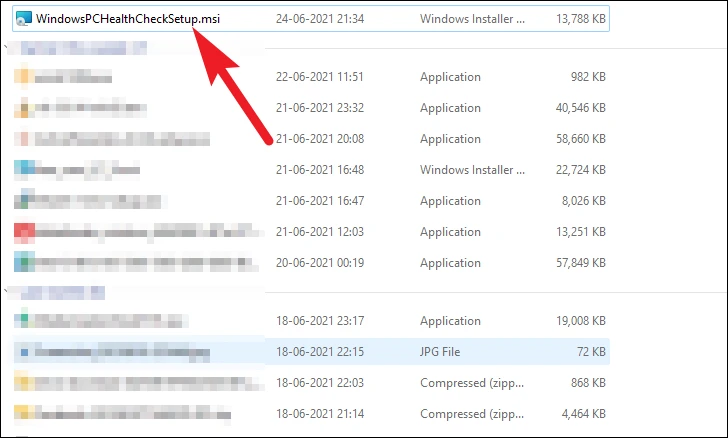Click the red file icon in the 13,251 KB row
Image resolution: width=728 pixels, height=438 pixels.
coord(24,232)
